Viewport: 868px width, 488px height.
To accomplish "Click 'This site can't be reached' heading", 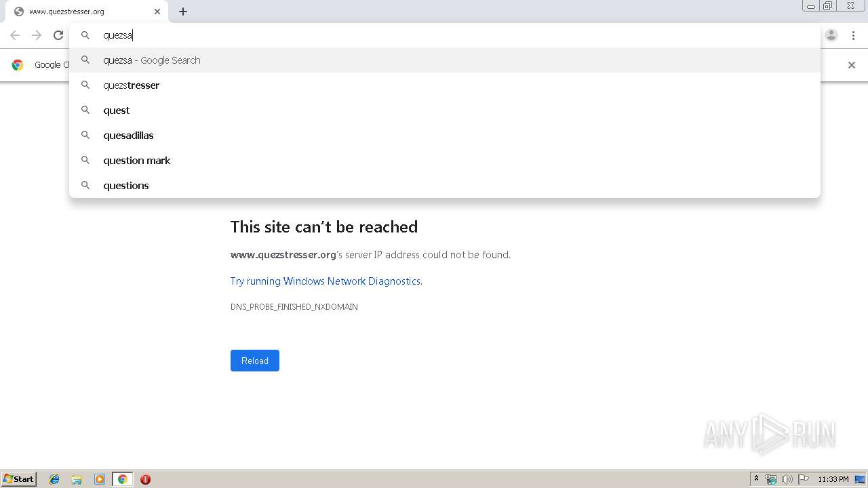I will (x=324, y=227).
